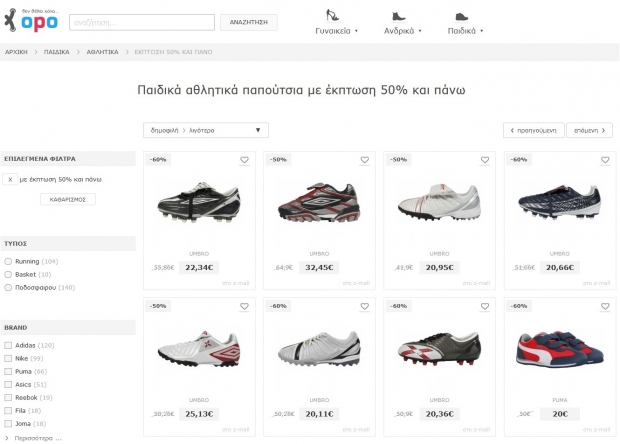Go to προηγούμενη page
This screenshot has width=620, height=444.
pyautogui.click(x=533, y=130)
